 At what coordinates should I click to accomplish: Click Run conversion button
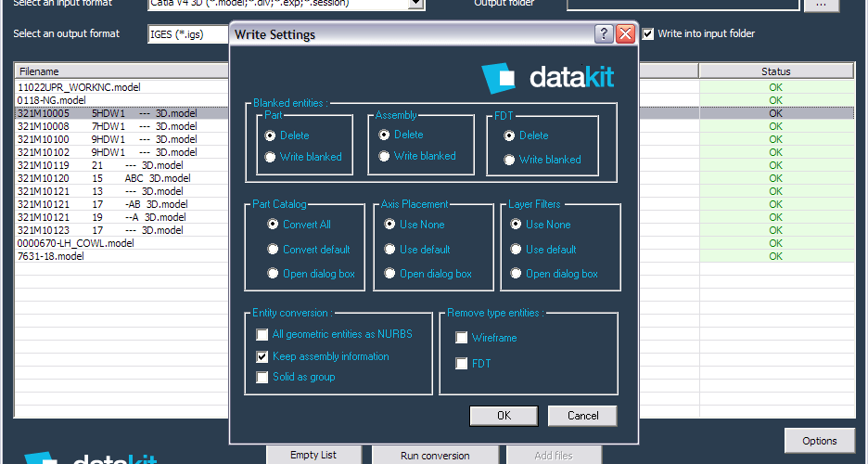434,455
